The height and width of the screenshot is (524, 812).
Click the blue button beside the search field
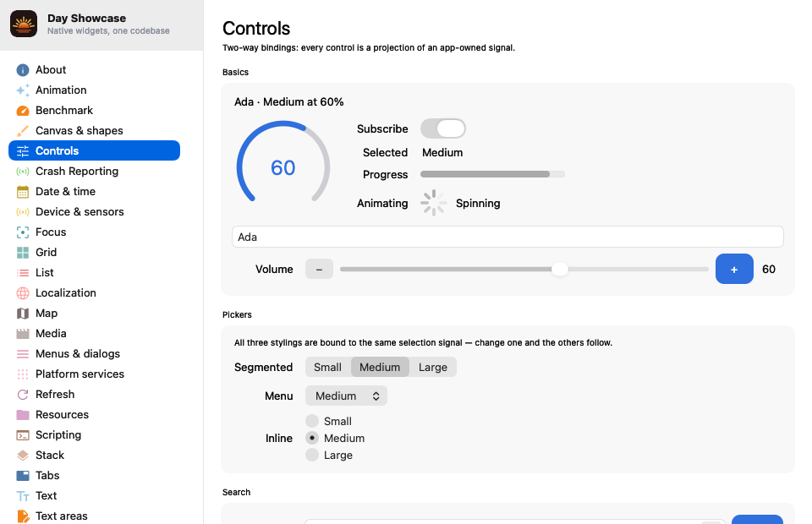pos(757,519)
